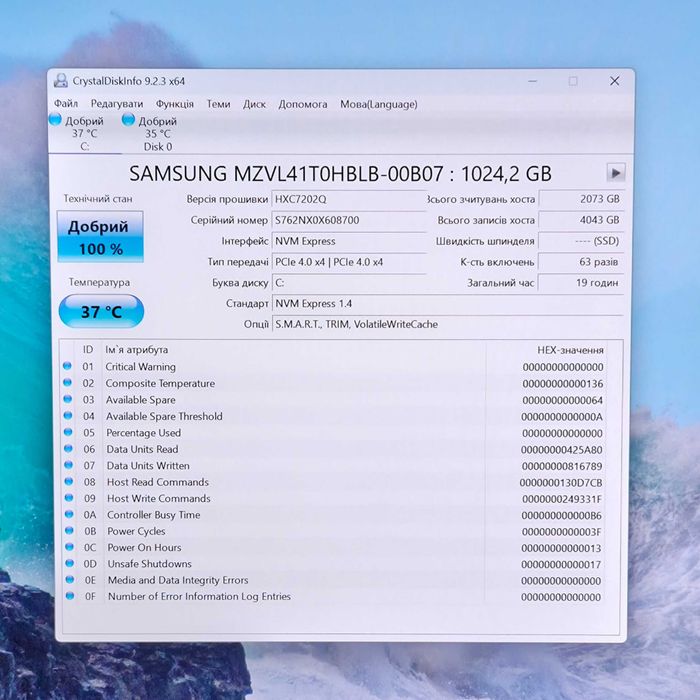Open the Теми menu
Viewport: 700px width, 700px height.
point(218,104)
